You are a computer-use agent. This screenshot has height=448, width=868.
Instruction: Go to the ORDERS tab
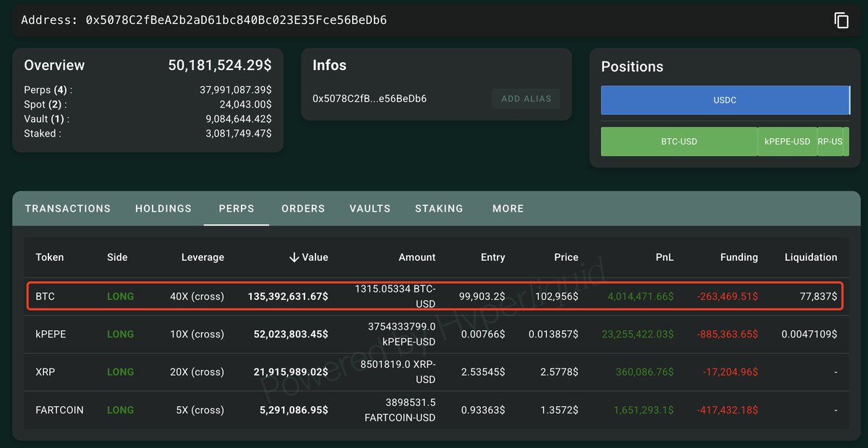[x=303, y=208]
